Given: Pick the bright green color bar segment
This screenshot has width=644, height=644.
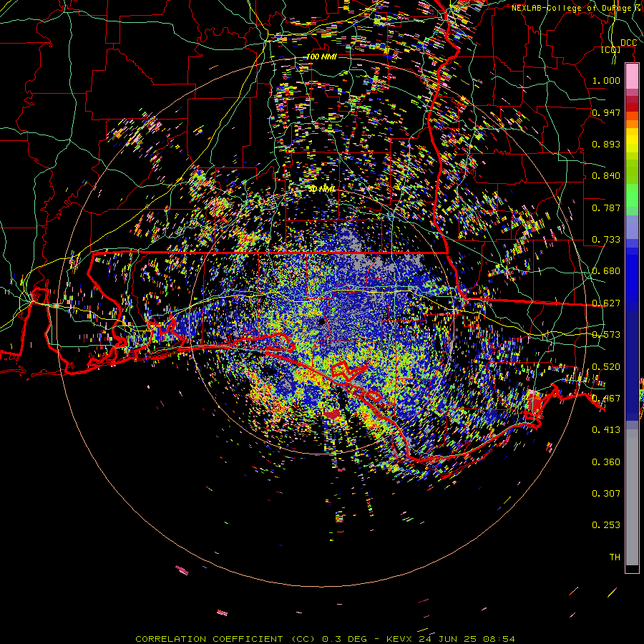Looking at the screenshot, I should [x=632, y=195].
